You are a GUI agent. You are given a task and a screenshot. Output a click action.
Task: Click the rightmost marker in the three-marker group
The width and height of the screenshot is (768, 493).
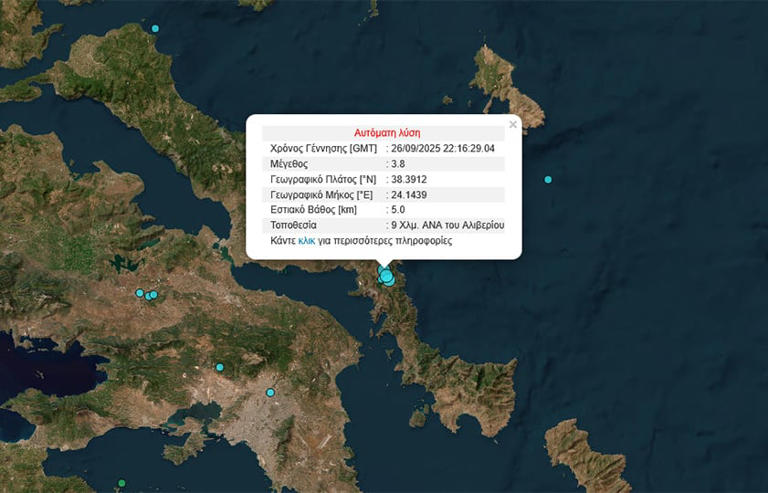154,294
